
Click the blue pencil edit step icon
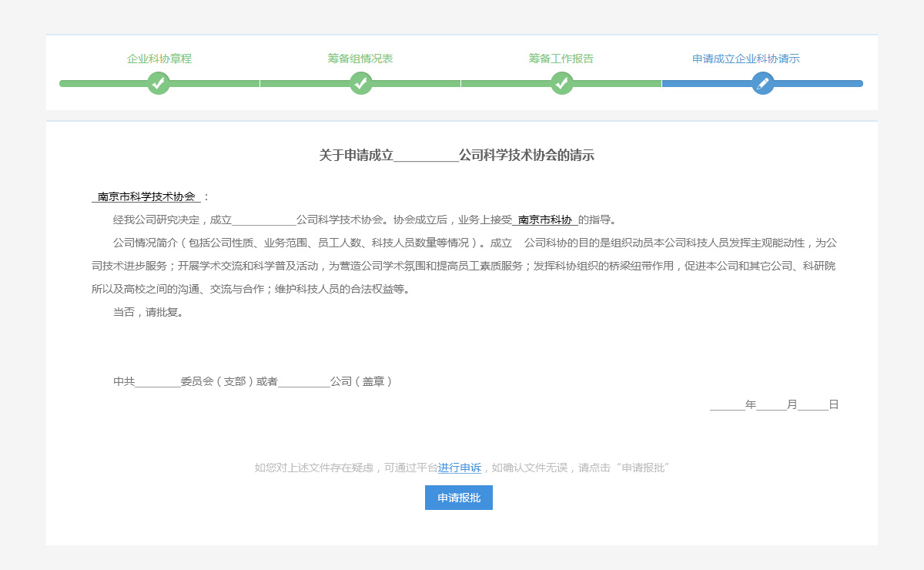pyautogui.click(x=763, y=83)
